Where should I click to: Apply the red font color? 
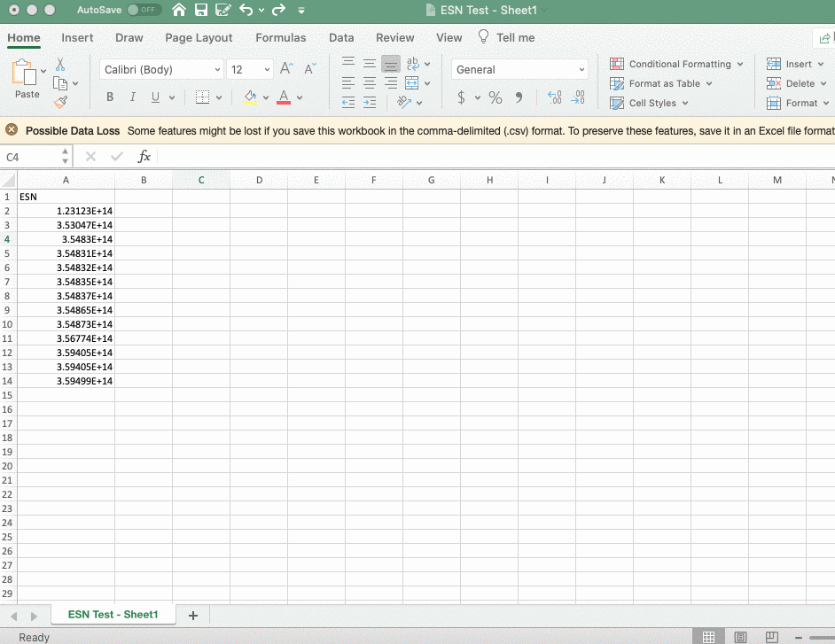(284, 97)
